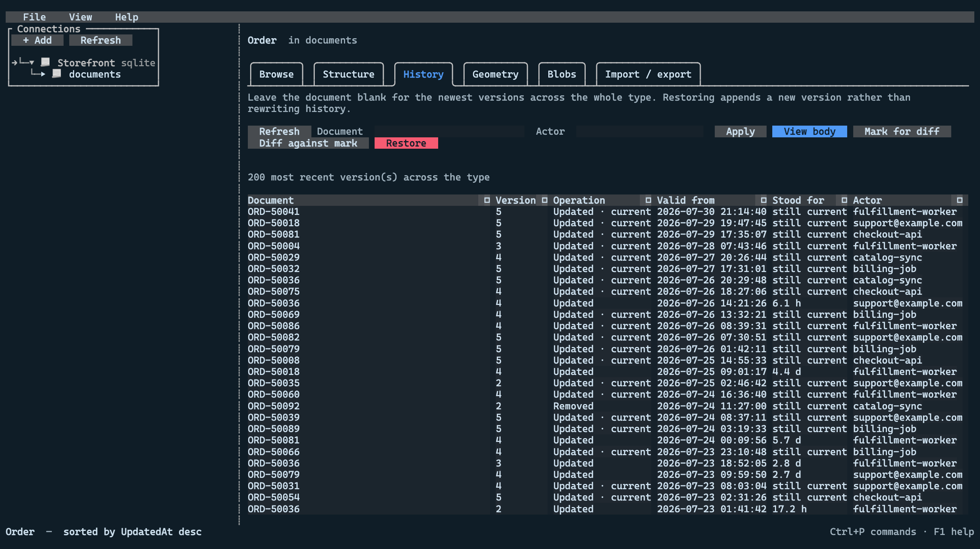Open the Actor column header menu
Screen dimensions: 980x549
click(x=960, y=200)
